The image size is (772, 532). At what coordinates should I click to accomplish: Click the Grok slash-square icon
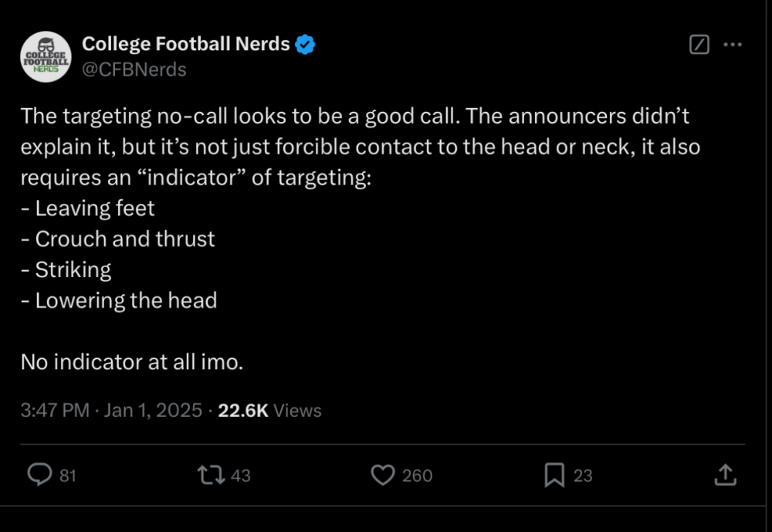(698, 45)
